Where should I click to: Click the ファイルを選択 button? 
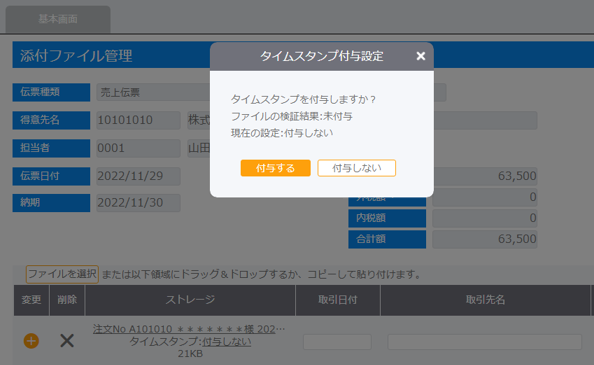tap(62, 274)
